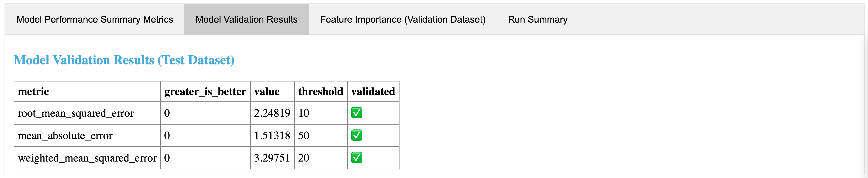Viewport: 868px width, 178px height.
Task: Click the metric column header
Action: click(33, 92)
